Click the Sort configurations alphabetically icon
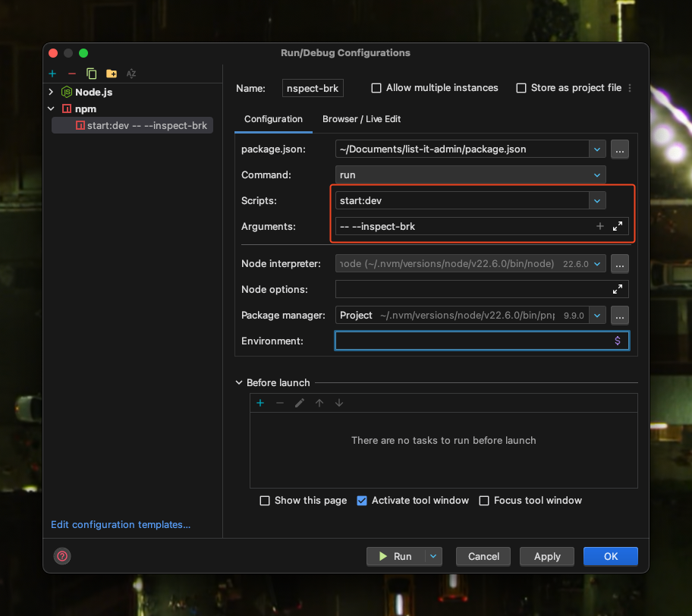 click(x=131, y=74)
